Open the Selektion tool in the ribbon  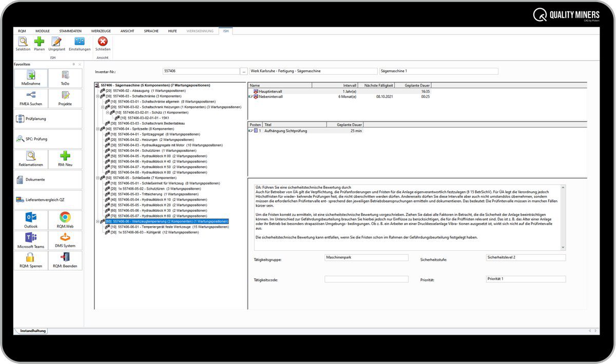coord(23,44)
